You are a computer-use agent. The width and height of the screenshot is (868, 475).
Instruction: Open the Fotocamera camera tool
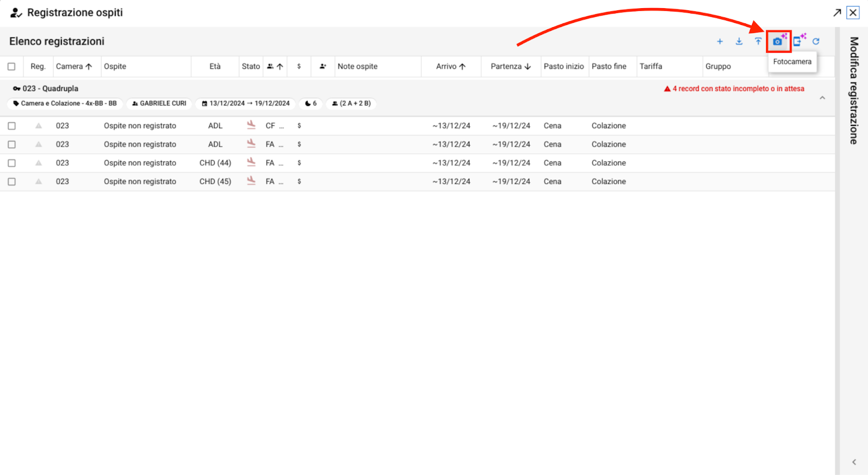coord(778,41)
